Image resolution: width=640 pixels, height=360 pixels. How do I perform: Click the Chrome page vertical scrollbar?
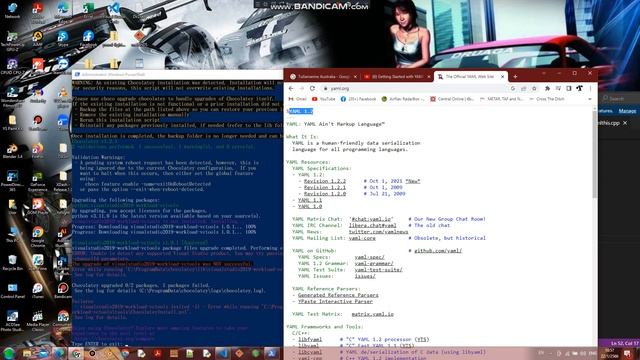pos(595,155)
